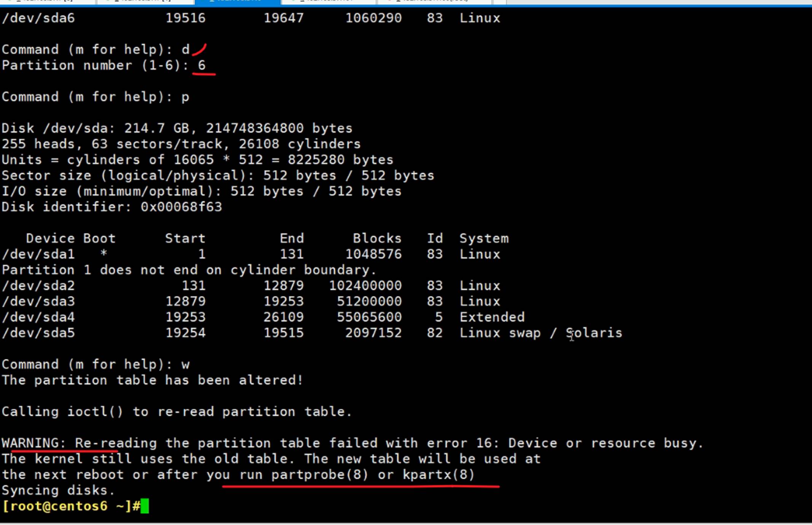Click the 'Linux swap / Solaris' text

[541, 333]
